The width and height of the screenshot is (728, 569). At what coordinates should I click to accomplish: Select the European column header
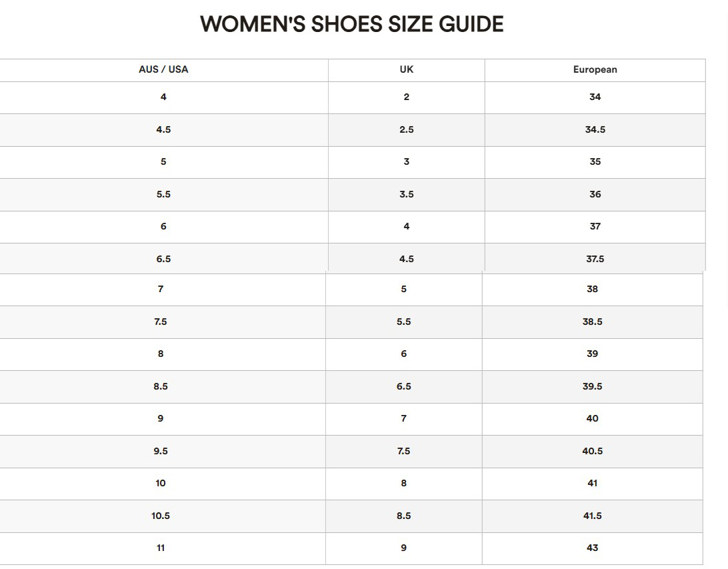tap(595, 69)
